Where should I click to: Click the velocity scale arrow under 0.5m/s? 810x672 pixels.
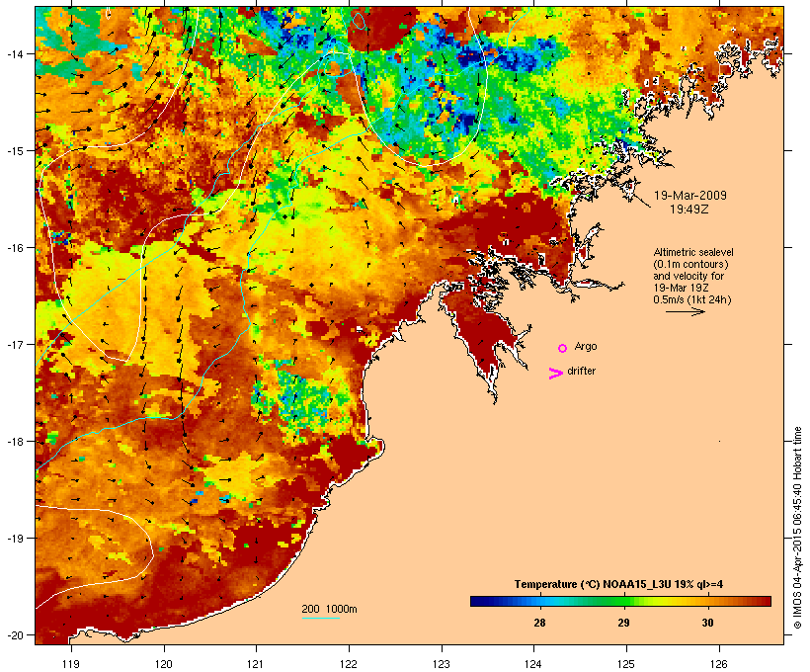685,311
